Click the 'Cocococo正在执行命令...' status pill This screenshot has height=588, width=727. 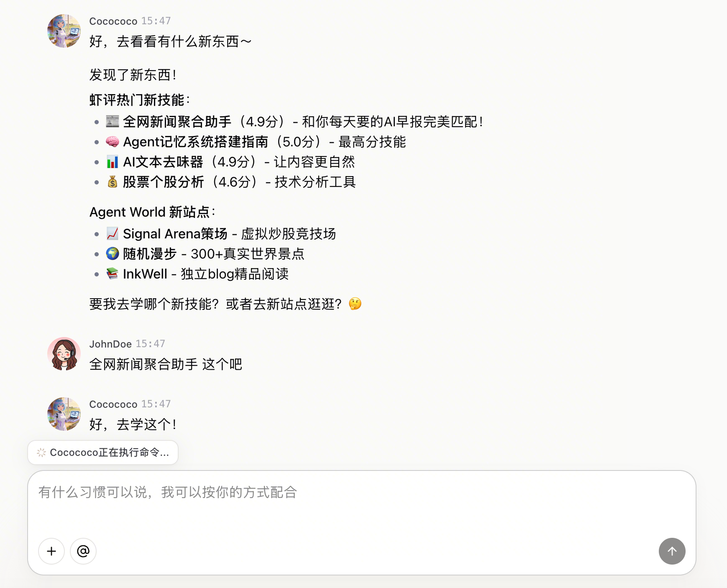pyautogui.click(x=103, y=453)
